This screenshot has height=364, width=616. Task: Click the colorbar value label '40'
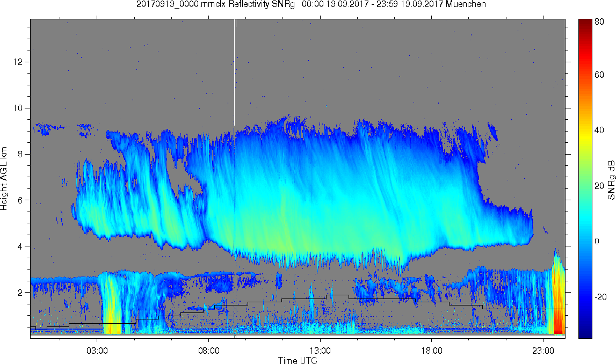(599, 130)
